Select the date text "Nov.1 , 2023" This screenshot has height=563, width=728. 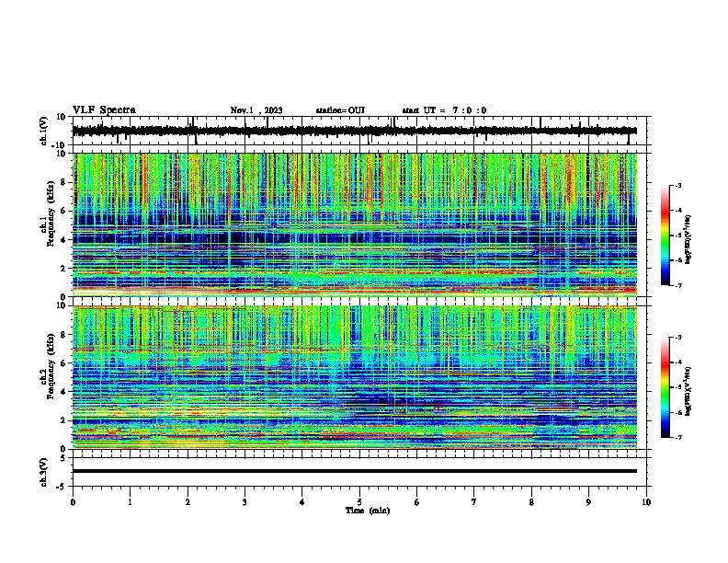(256, 110)
